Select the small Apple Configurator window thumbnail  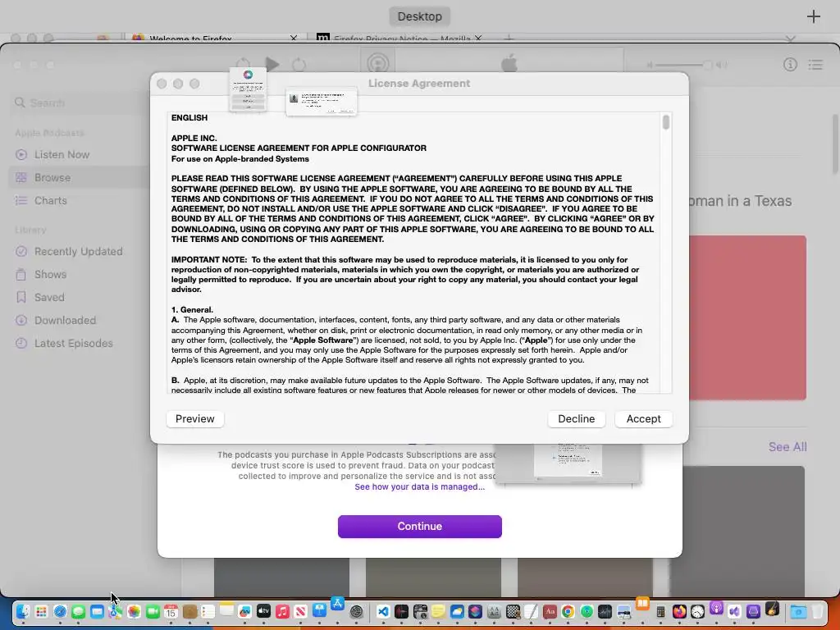click(x=248, y=89)
